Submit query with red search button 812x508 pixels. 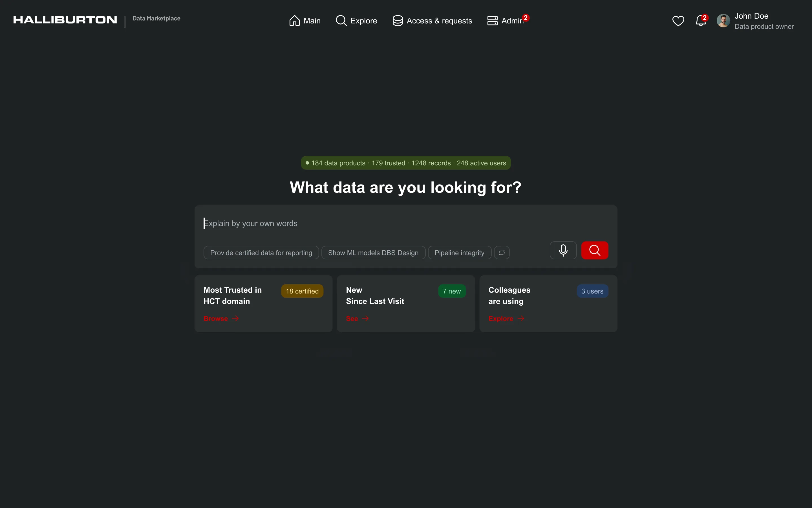coord(595,250)
